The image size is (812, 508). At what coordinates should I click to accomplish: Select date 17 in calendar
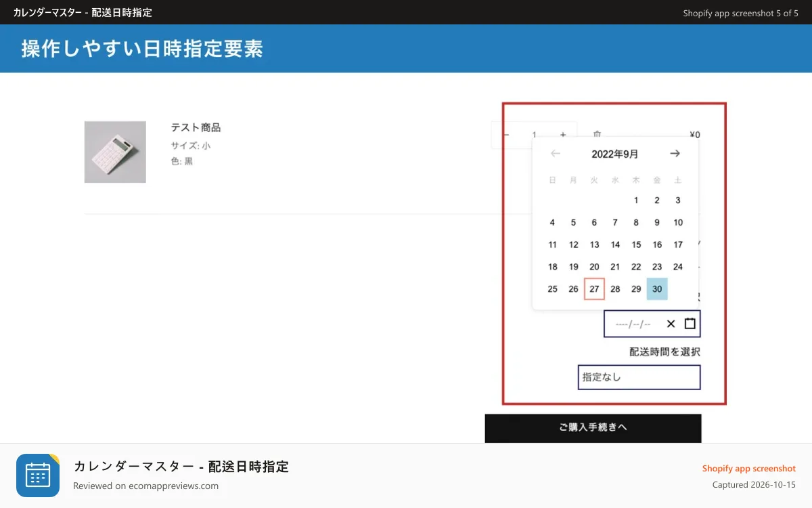(x=678, y=245)
